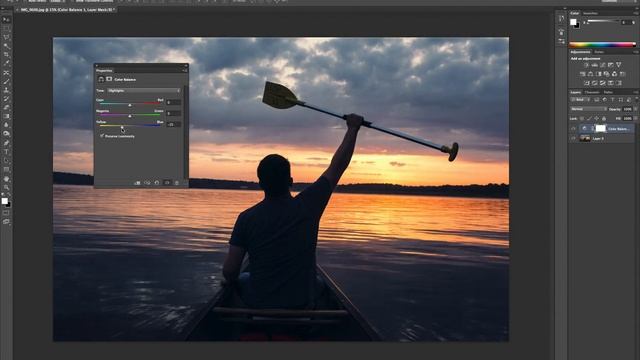Change screen mode from toolbar bottom
This screenshot has width=640, height=360.
tap(6, 222)
